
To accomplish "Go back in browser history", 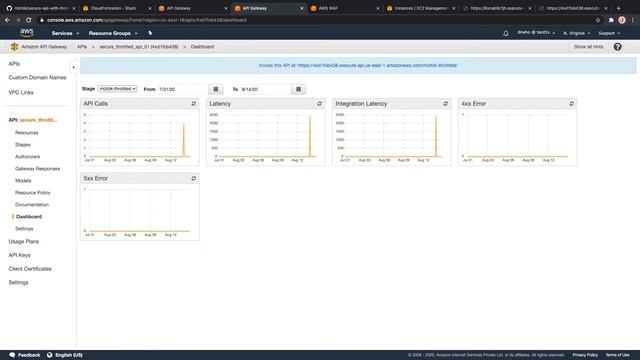I will pyautogui.click(x=7, y=20).
